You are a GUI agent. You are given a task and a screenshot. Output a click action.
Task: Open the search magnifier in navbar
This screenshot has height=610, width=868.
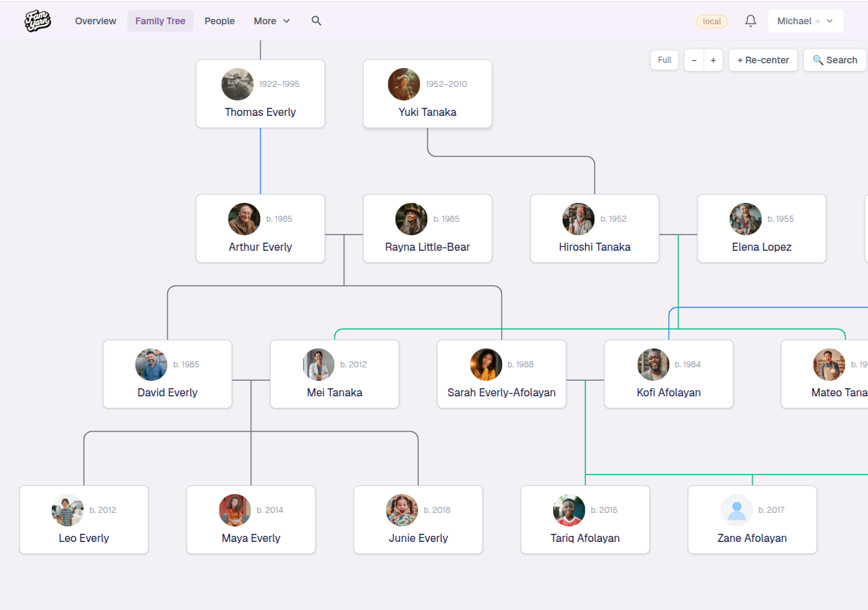pyautogui.click(x=316, y=21)
